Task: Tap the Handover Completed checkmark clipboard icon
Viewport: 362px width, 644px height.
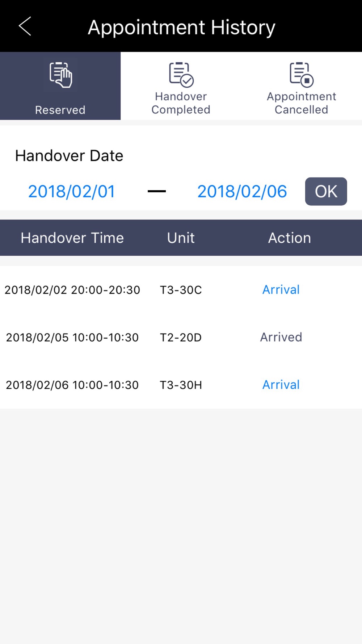Action: point(181,75)
